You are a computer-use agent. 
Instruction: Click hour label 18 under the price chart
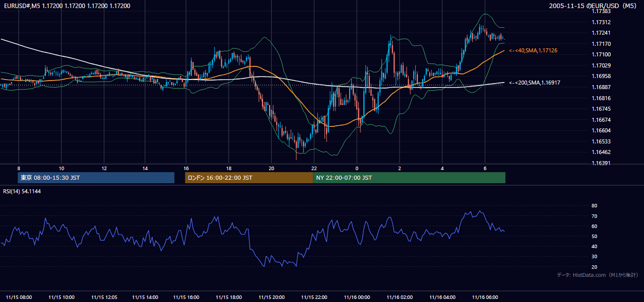tap(229, 168)
